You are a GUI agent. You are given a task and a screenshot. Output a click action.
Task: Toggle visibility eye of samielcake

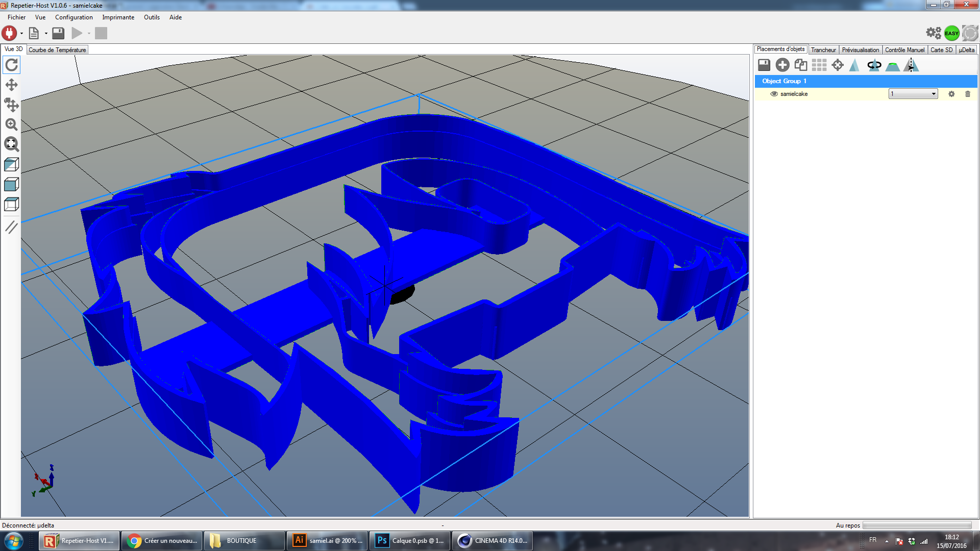click(774, 94)
